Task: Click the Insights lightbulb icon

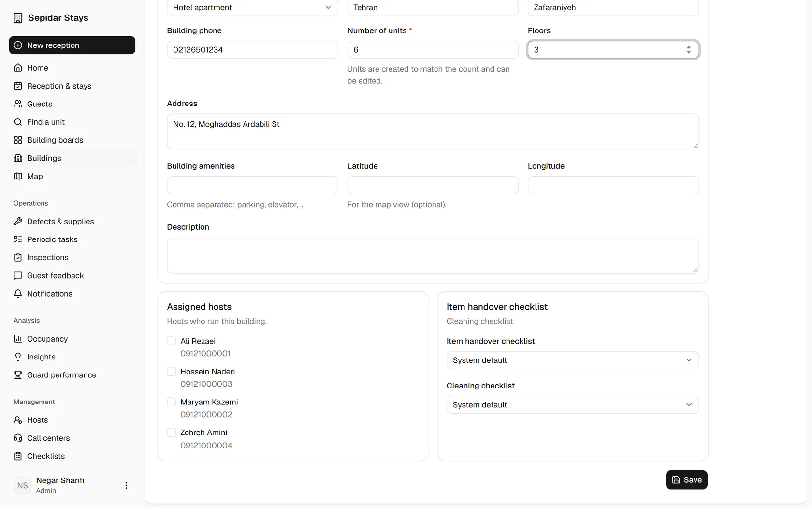Action: (x=18, y=357)
